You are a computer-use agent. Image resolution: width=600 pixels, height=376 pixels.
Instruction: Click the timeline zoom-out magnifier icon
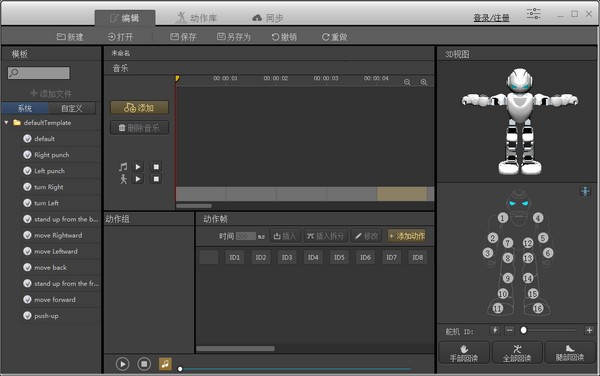[407, 82]
